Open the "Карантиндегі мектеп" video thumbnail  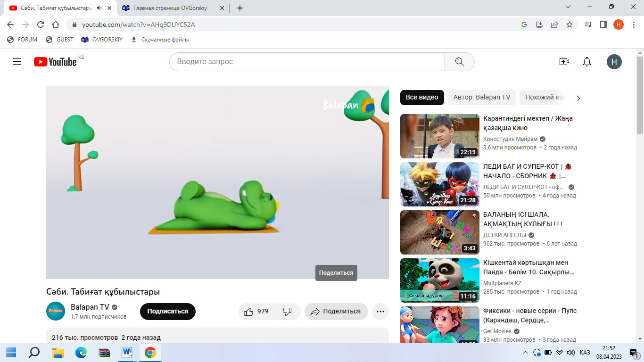pos(440,136)
